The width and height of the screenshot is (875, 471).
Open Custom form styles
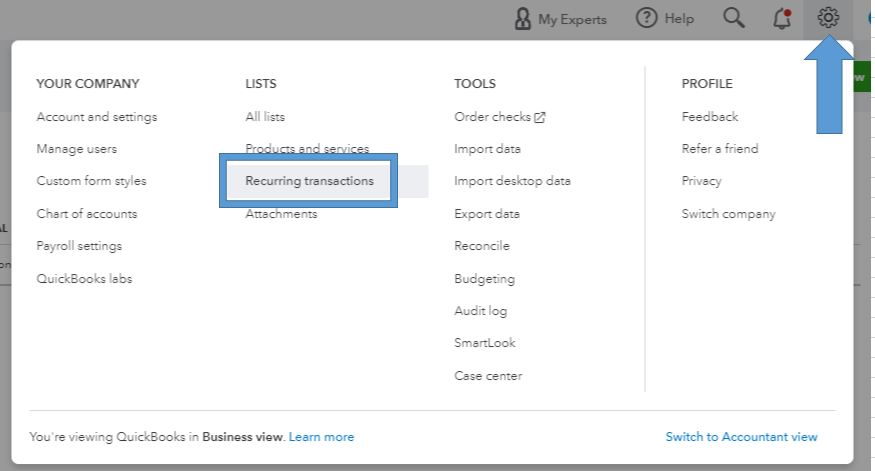91,181
